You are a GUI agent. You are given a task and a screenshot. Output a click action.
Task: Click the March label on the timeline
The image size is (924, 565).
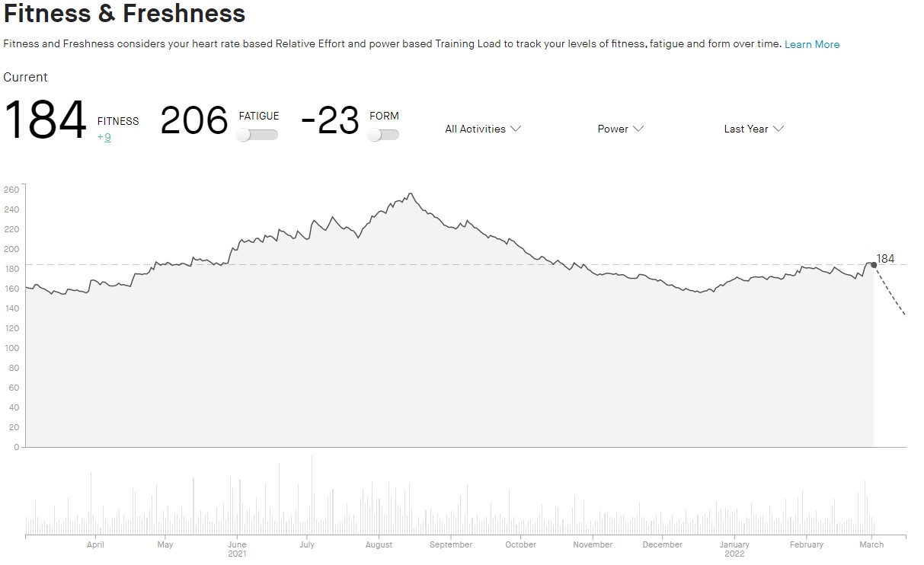(871, 544)
